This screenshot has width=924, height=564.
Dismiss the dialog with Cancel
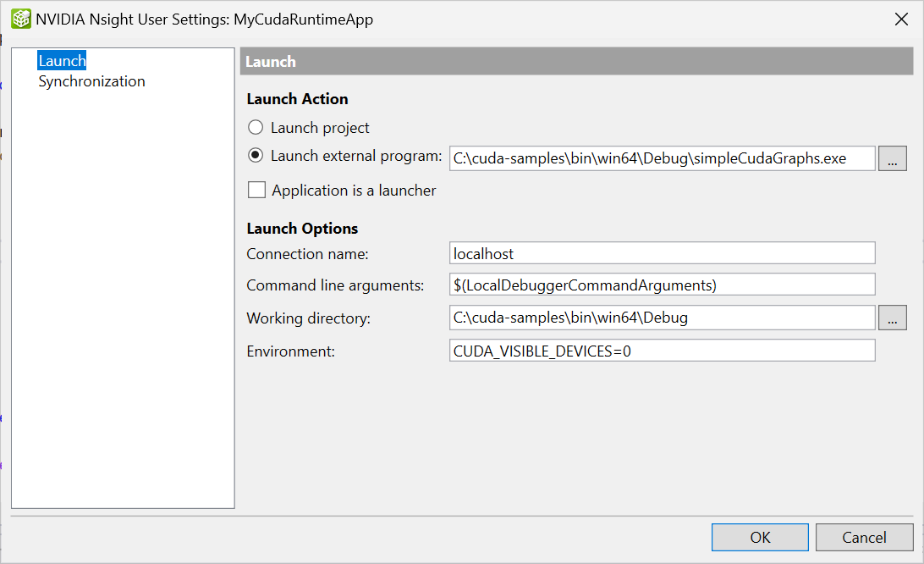[864, 537]
